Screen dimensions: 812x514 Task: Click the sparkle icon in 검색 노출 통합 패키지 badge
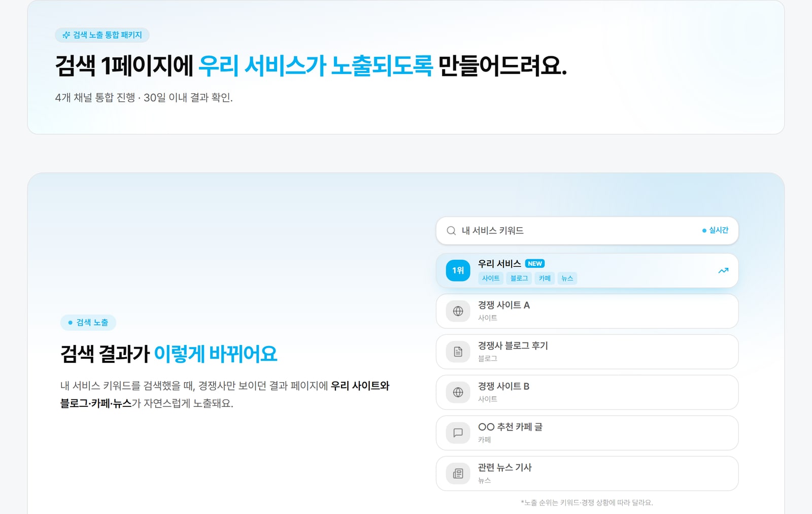click(x=66, y=35)
